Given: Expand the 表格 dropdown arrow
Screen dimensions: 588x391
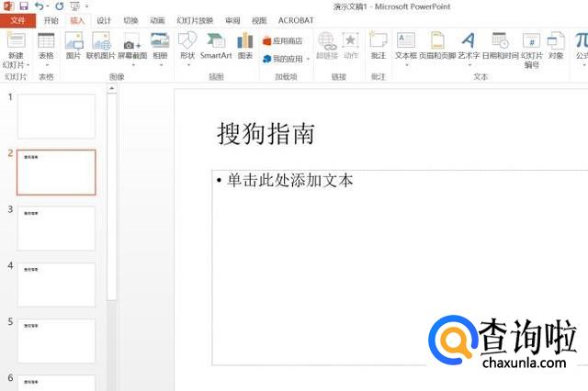Looking at the screenshot, I should click(47, 65).
